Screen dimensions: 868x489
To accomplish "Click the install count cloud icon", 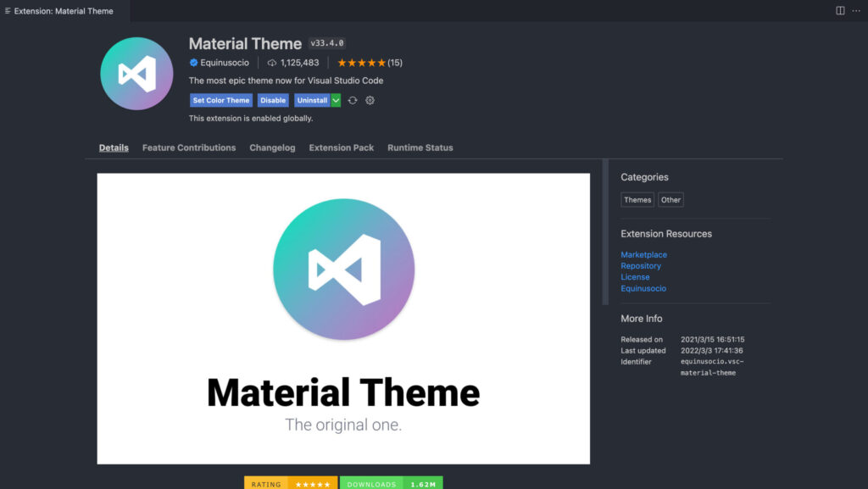I will tap(272, 63).
